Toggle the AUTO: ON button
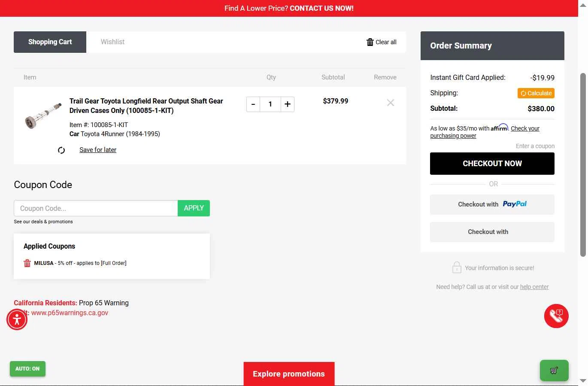Screen dimensions: 588x386 tap(27, 369)
